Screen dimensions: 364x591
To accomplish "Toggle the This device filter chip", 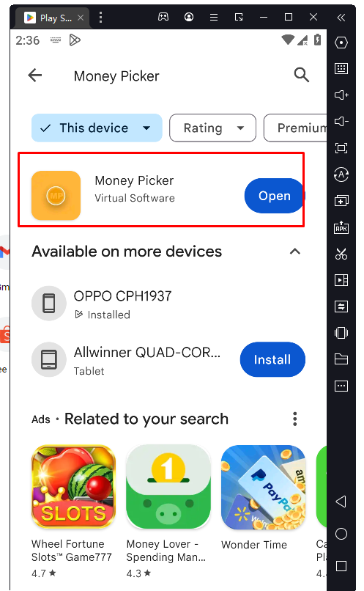I will (97, 128).
